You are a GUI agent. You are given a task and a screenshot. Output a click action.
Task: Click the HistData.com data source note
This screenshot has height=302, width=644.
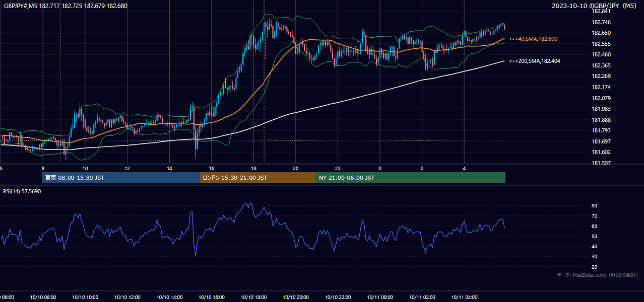click(x=598, y=275)
